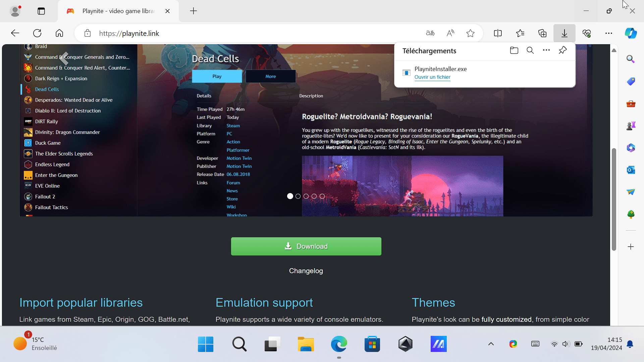Open more options in Téléchargements panel
Viewport: 644px width, 362px height.
coord(546,51)
